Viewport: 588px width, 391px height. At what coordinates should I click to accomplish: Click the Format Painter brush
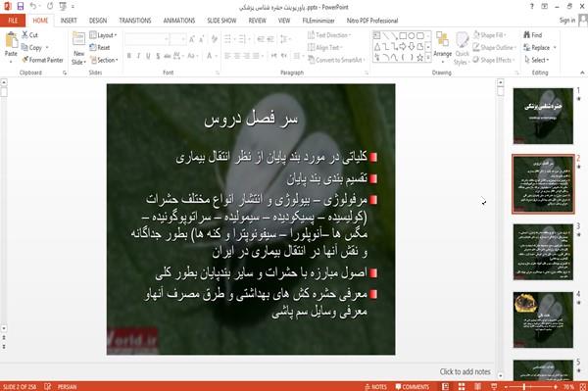click(x=25, y=60)
